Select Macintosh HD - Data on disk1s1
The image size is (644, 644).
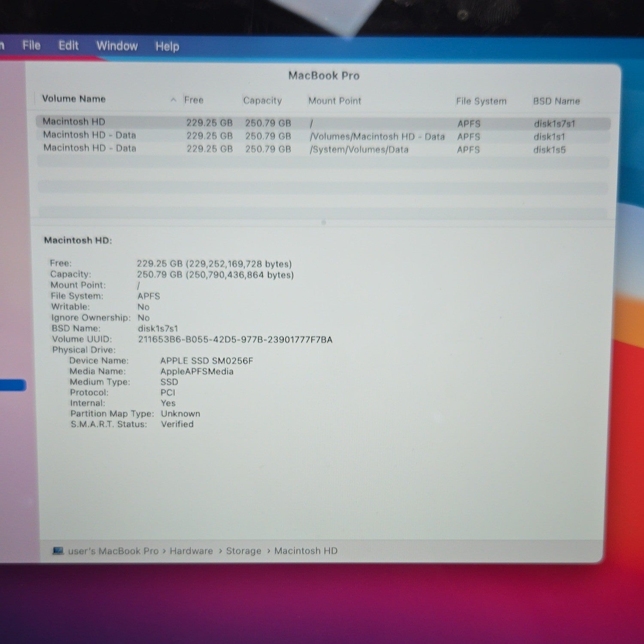323,136
